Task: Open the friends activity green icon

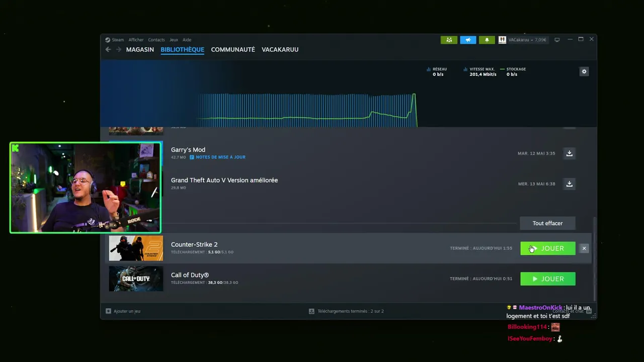Action: tap(449, 40)
